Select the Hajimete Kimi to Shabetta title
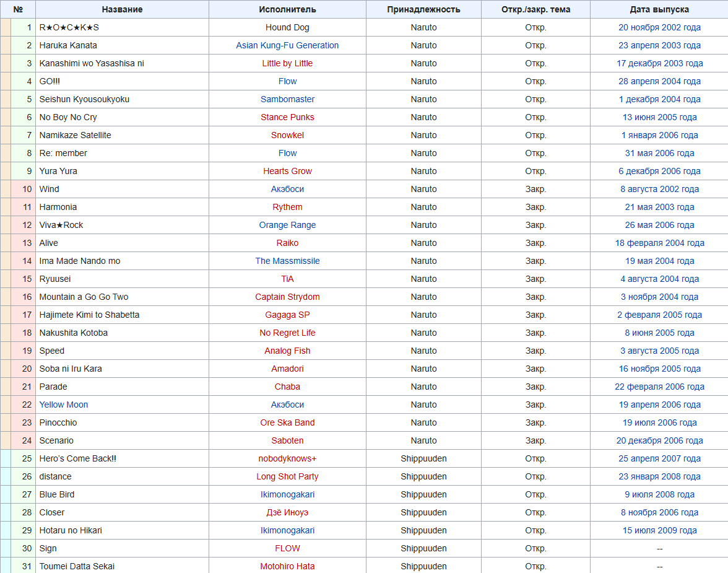 click(x=89, y=315)
